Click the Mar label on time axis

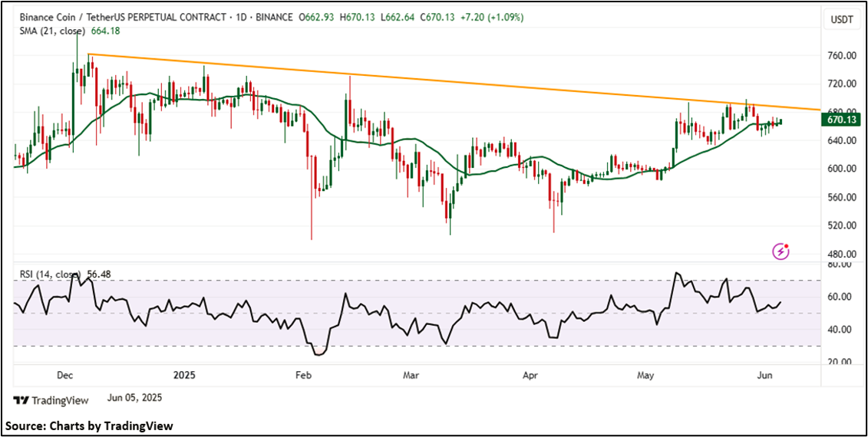pyautogui.click(x=411, y=376)
